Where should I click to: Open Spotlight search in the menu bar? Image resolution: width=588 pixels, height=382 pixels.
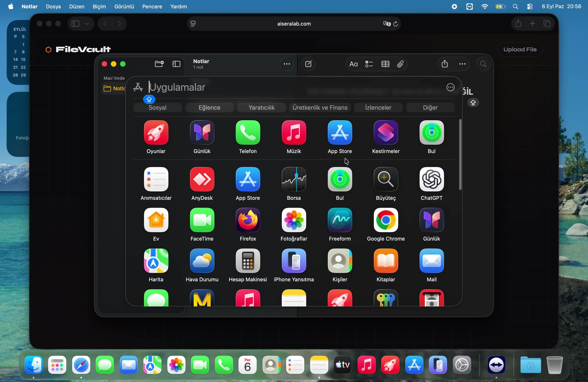click(515, 6)
